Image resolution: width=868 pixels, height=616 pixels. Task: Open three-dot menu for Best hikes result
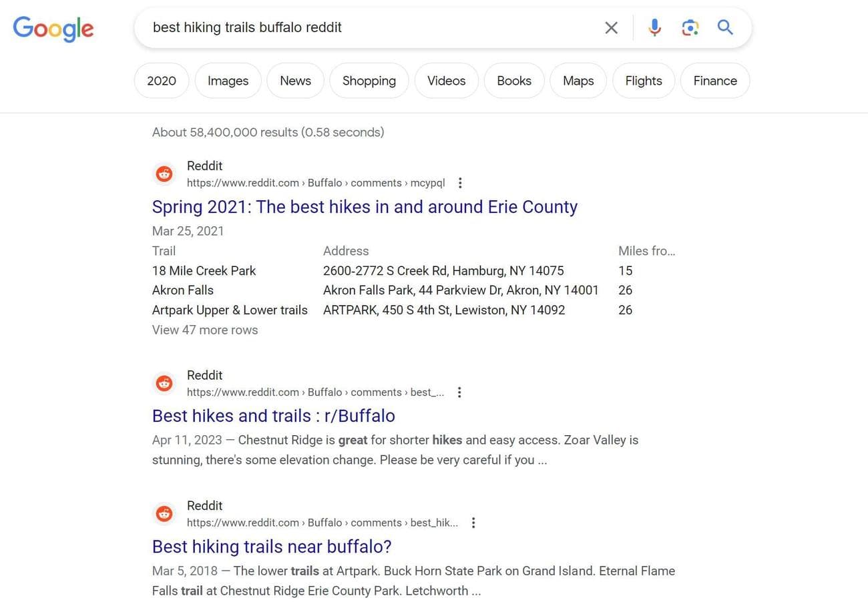point(459,392)
